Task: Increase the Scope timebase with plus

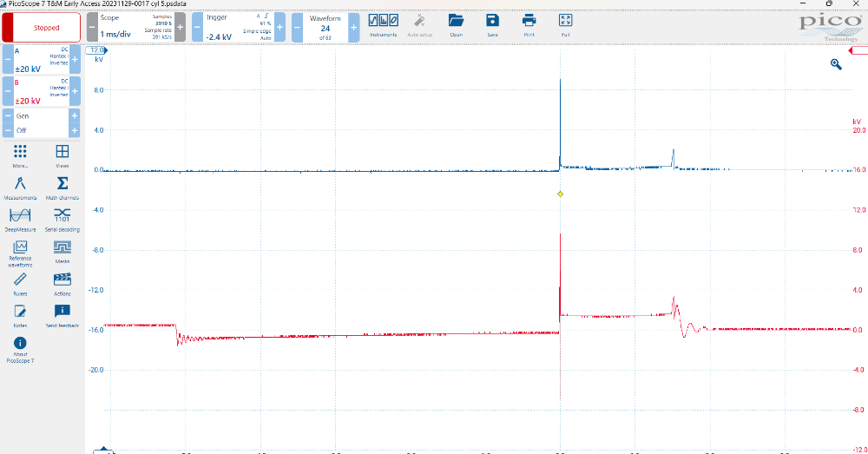Action: point(180,28)
